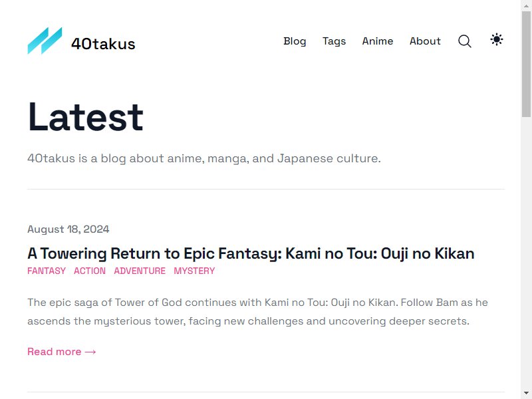This screenshot has height=399, width=532.
Task: Open the search magnifier icon
Action: pos(464,41)
